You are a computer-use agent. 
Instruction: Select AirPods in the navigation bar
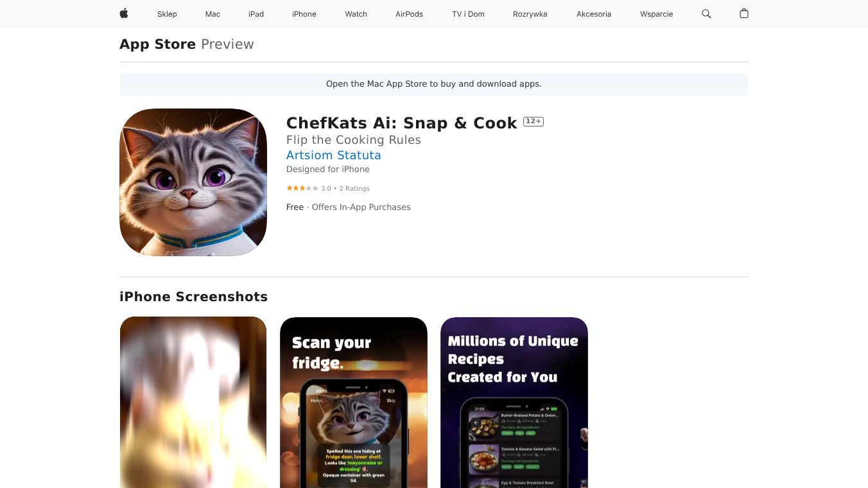point(409,14)
